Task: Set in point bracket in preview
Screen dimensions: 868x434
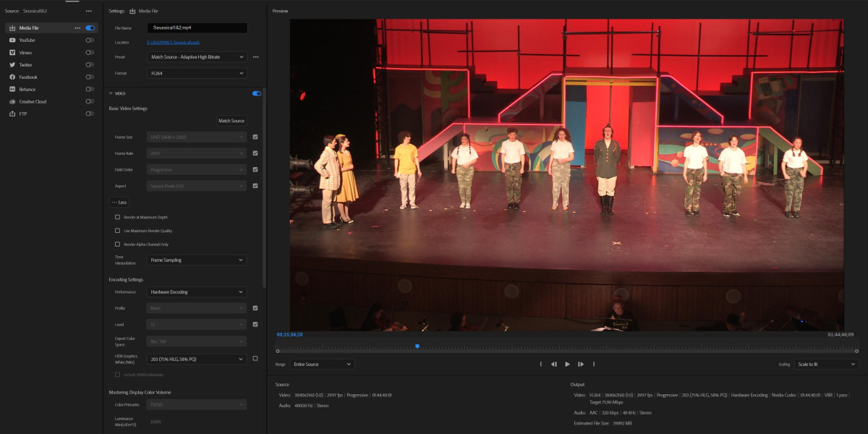Action: pos(541,365)
